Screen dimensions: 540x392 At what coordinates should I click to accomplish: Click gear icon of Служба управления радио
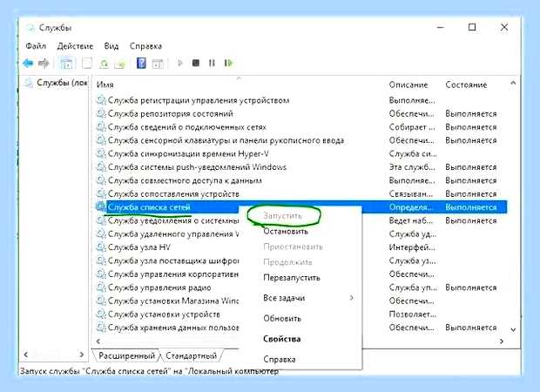(x=101, y=287)
